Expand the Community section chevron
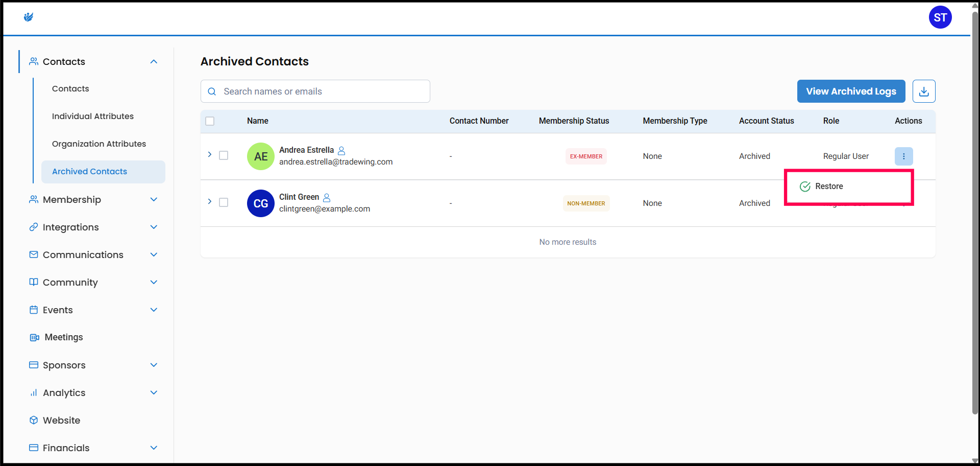Image resolution: width=980 pixels, height=466 pixels. coord(154,282)
